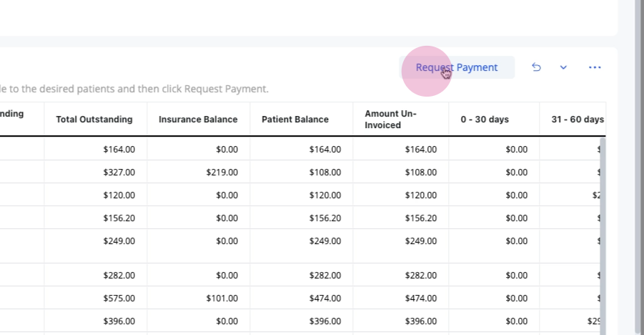Expand the chevron dropdown next to undo
644x335 pixels.
563,67
